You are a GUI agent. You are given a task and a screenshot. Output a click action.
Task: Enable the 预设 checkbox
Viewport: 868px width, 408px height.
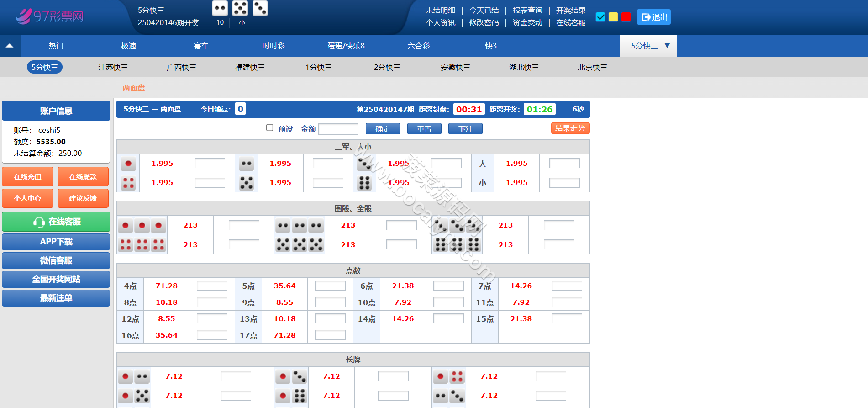point(269,128)
